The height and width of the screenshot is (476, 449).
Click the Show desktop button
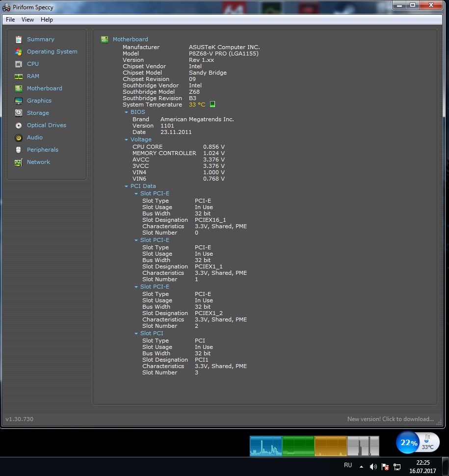(x=446, y=467)
